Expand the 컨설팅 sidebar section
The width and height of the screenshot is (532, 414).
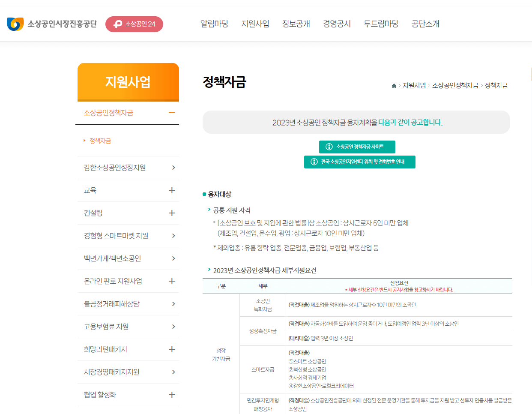click(x=172, y=213)
